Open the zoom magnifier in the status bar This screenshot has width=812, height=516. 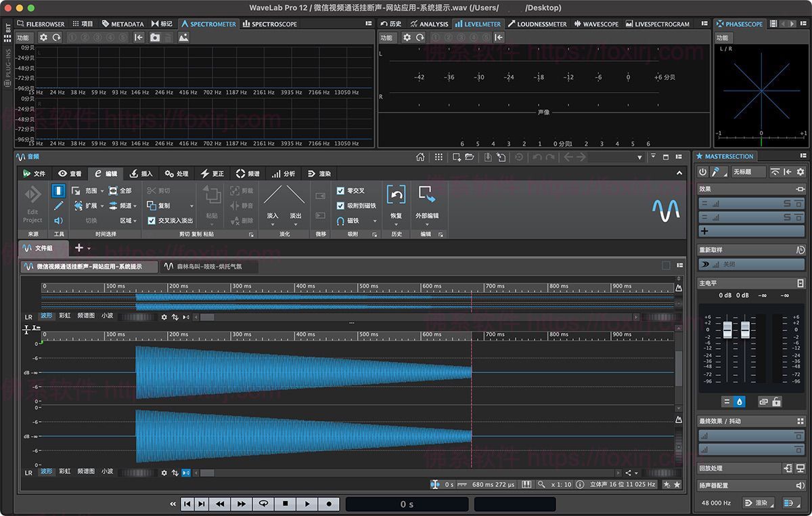[x=541, y=485]
